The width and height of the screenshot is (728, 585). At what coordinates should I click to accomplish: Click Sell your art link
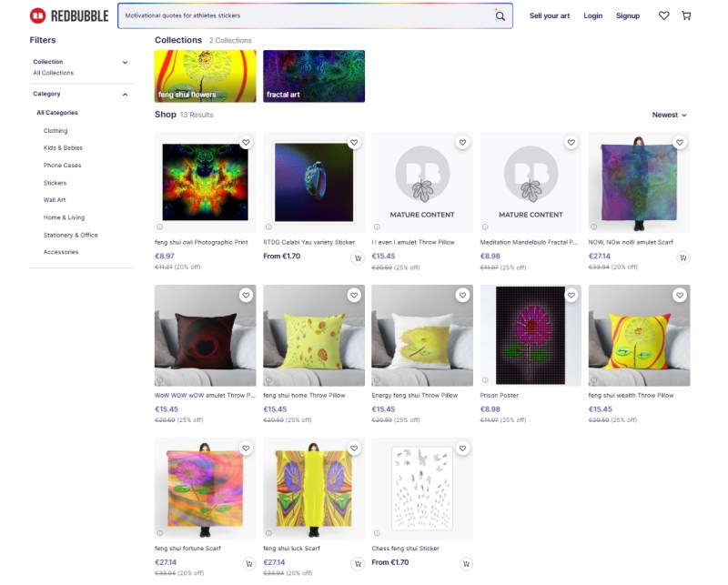[550, 15]
